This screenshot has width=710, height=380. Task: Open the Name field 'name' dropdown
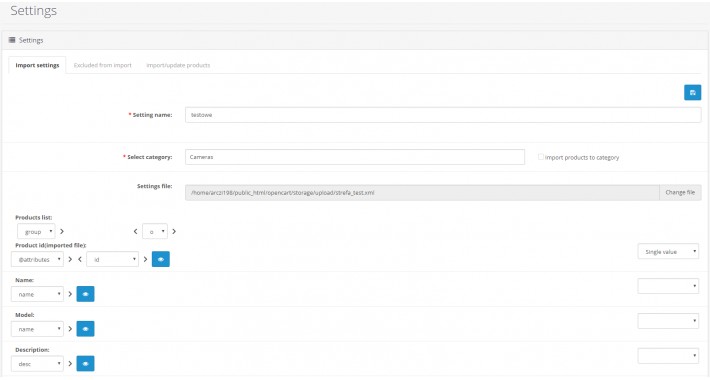click(x=37, y=294)
